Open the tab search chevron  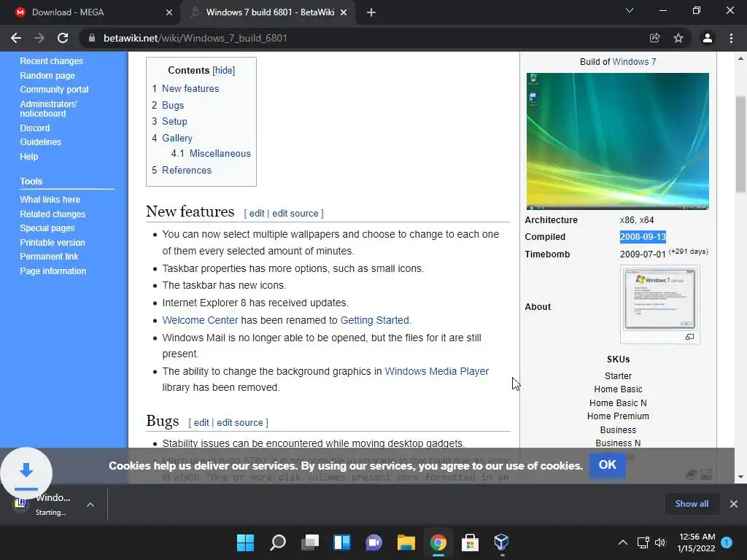(630, 10)
